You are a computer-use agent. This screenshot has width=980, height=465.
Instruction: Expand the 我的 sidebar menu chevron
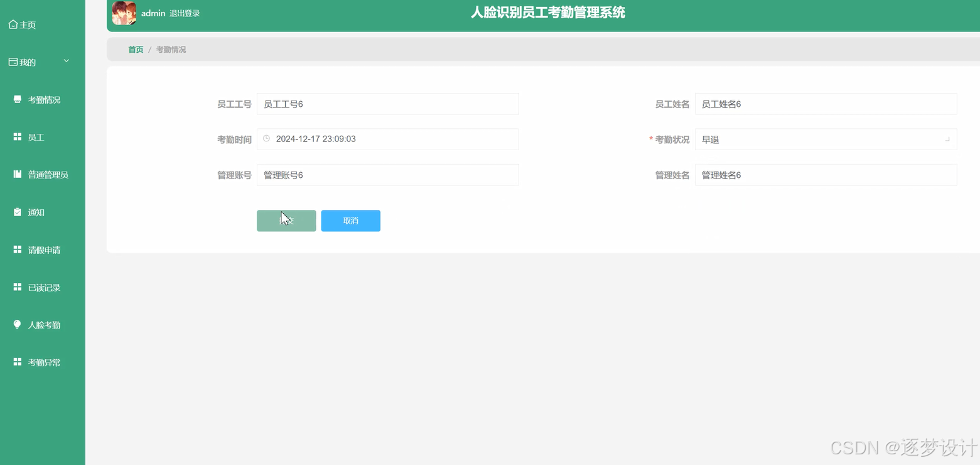click(66, 60)
